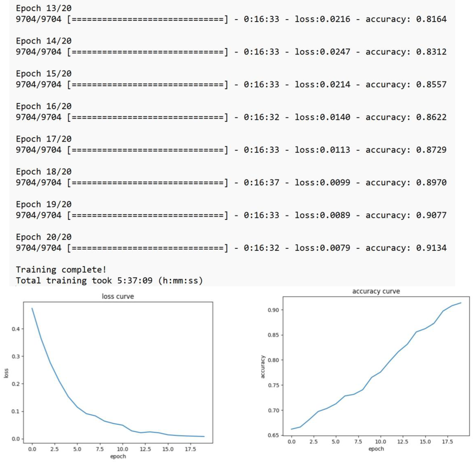Click the total training time text
The height and width of the screenshot is (464, 476).
click(x=109, y=281)
